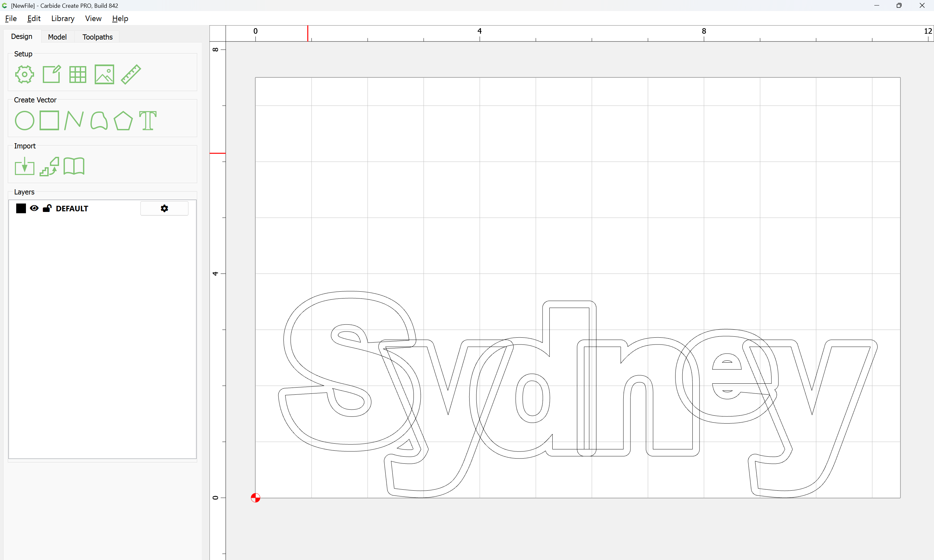The image size is (934, 560).
Task: Select the Measure ruler tool
Action: (x=131, y=74)
